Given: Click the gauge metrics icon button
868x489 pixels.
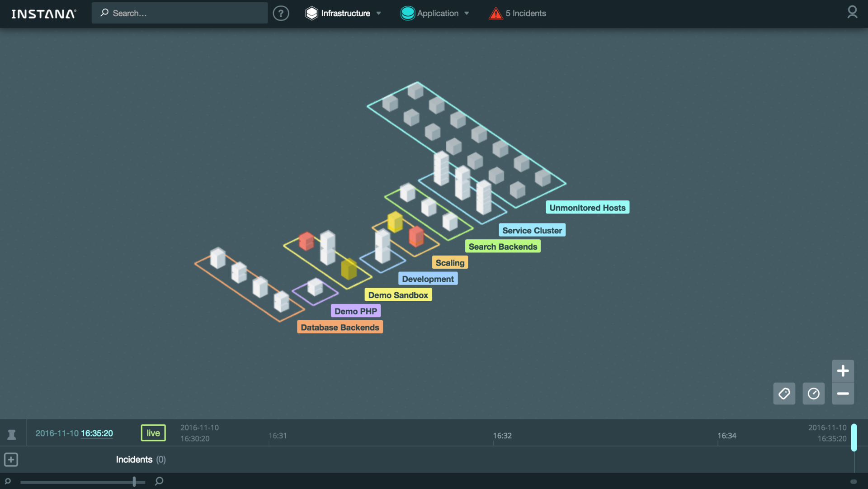Looking at the screenshot, I should [814, 394].
